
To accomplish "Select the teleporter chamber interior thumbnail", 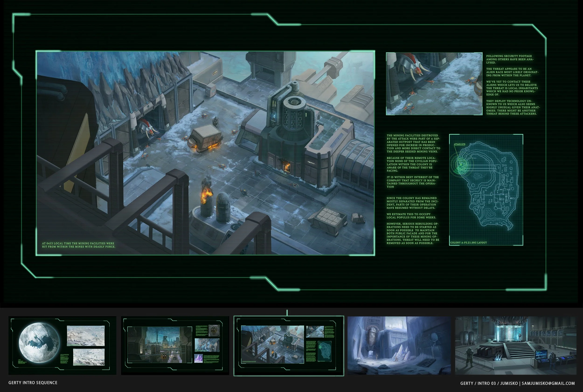I will [516, 345].
